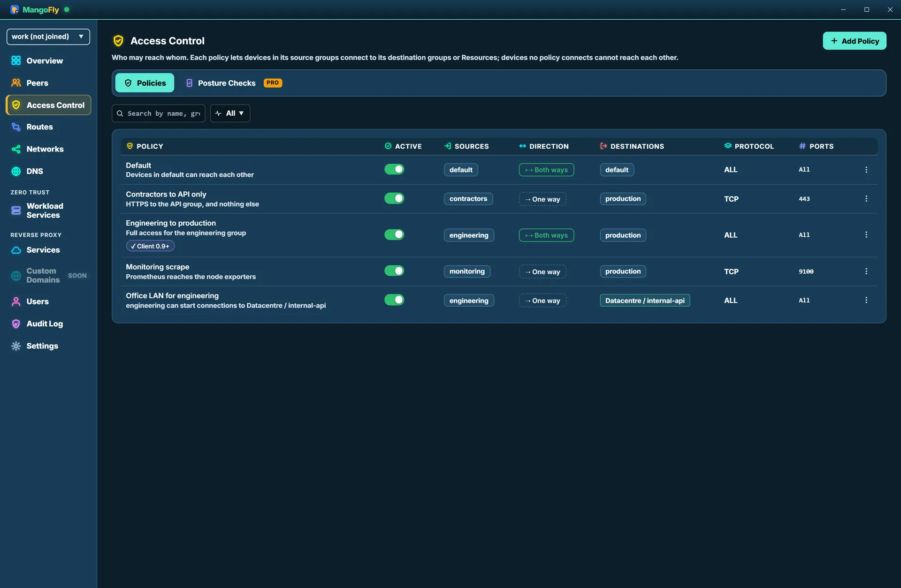
Task: Click the Both ways badge in Engineering to production row
Action: tap(546, 235)
